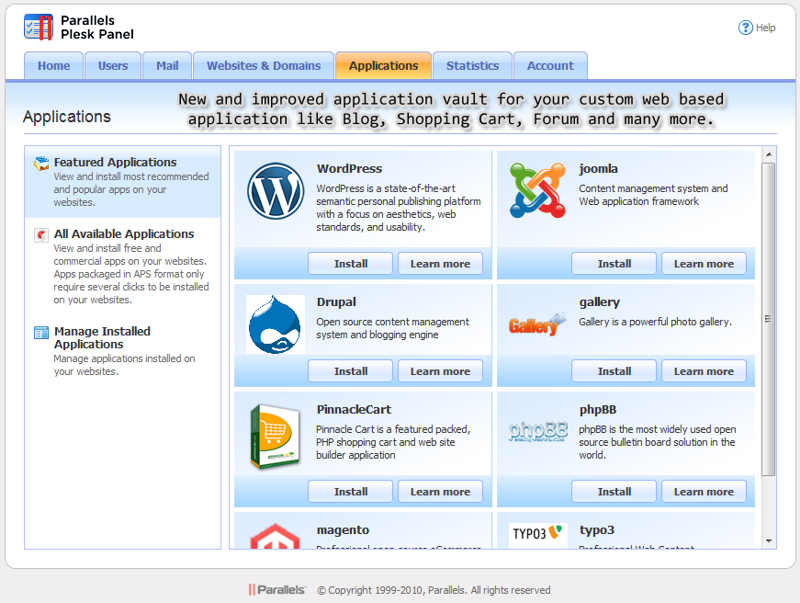The image size is (800, 603).
Task: Click Install for phpBB
Action: pyautogui.click(x=613, y=491)
